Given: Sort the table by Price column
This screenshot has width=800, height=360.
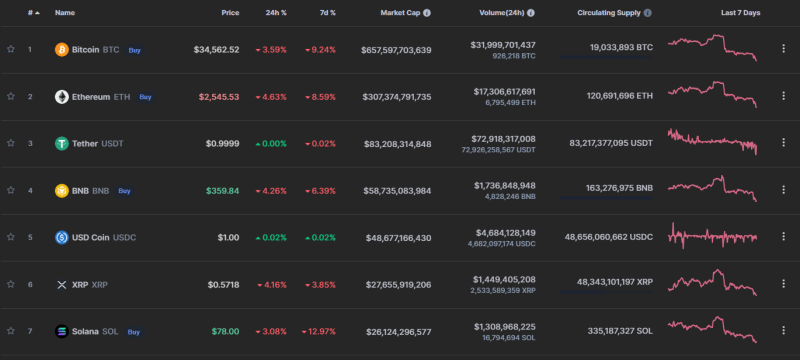Looking at the screenshot, I should [230, 13].
